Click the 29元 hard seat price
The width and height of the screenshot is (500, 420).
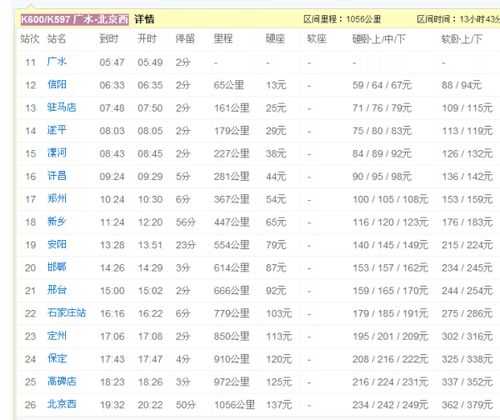point(276,131)
